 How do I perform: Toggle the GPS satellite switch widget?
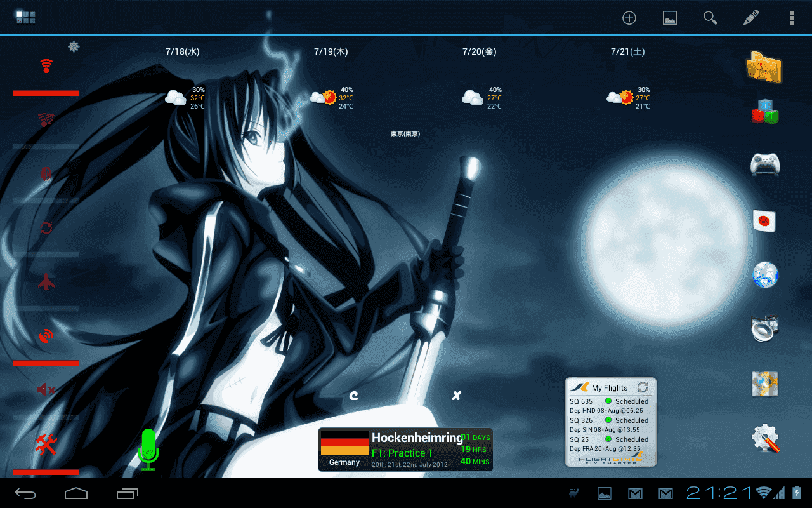point(46,336)
